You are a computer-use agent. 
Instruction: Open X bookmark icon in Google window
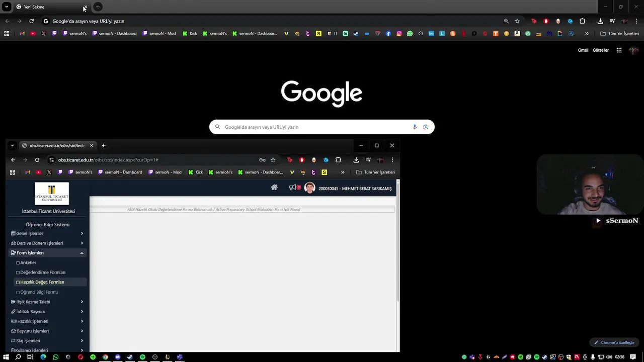point(43,34)
